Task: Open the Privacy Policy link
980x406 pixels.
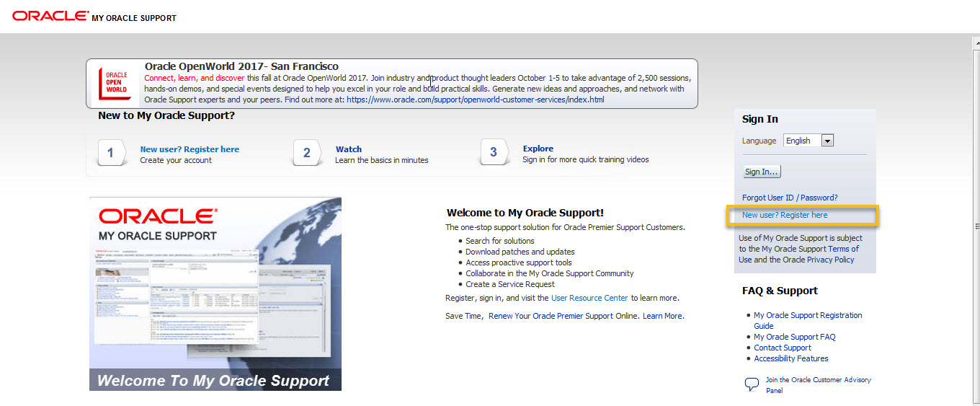Action: pos(830,260)
